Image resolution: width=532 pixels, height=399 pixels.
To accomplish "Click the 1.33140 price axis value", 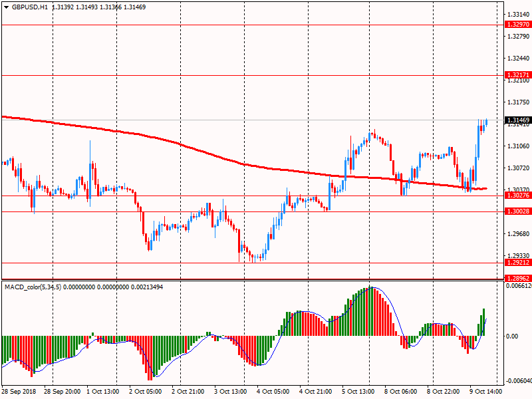I will pyautogui.click(x=518, y=14).
